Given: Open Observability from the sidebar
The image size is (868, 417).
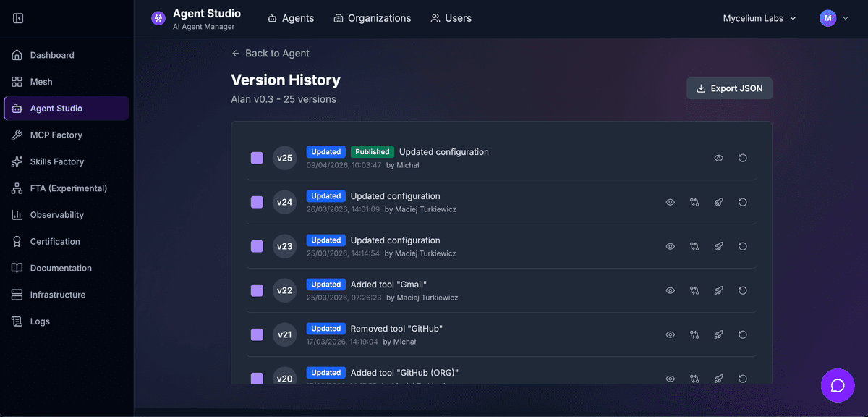Looking at the screenshot, I should pos(57,214).
